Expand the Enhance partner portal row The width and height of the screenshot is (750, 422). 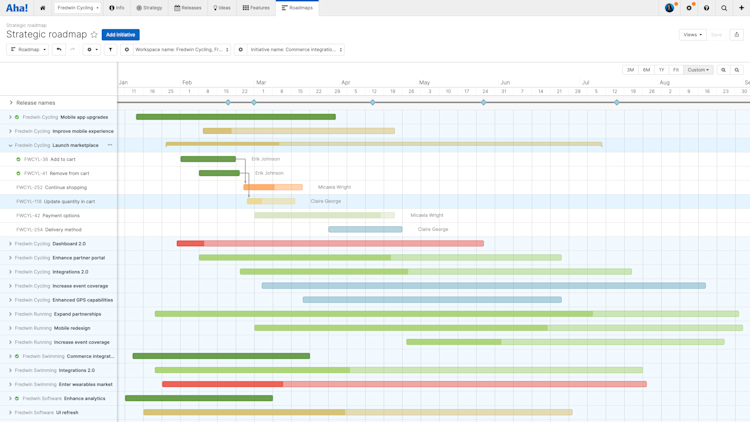[x=10, y=258]
